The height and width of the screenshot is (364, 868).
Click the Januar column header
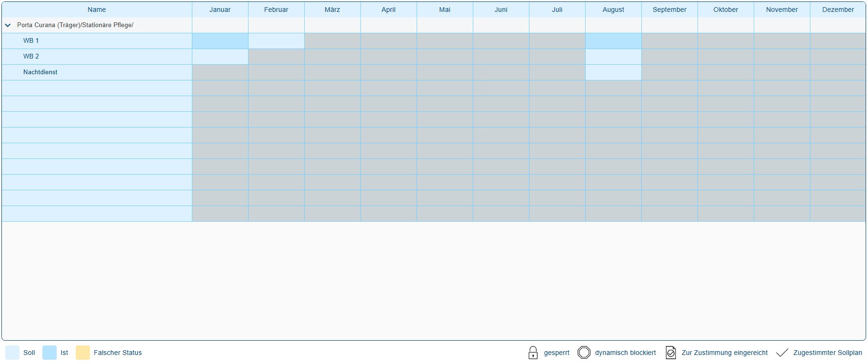(220, 10)
